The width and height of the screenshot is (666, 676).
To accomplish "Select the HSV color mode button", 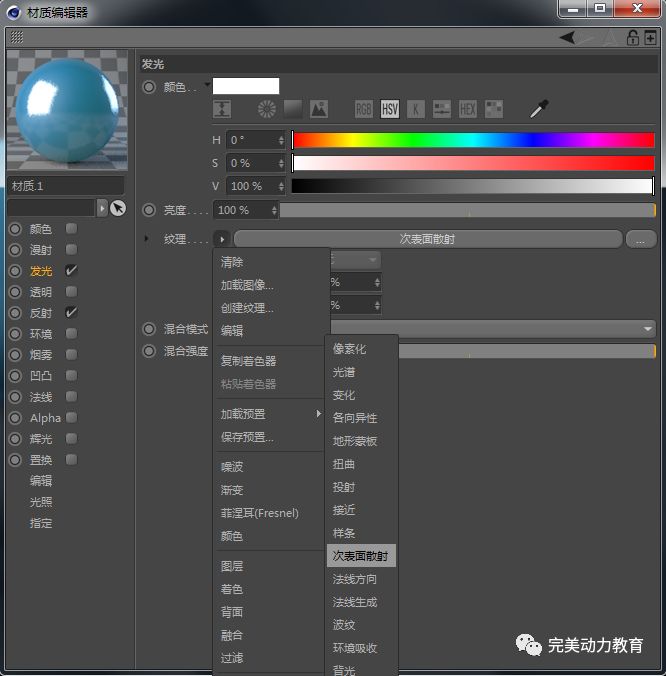I will [389, 109].
